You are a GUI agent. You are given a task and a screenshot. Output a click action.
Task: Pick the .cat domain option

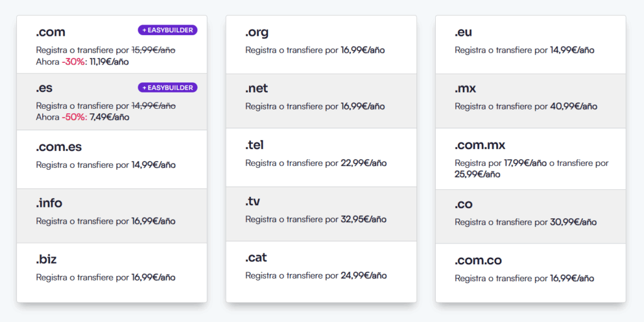click(256, 258)
